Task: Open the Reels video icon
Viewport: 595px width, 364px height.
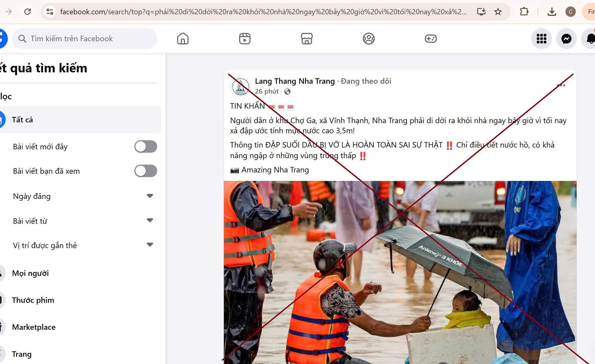Action: pyautogui.click(x=245, y=39)
